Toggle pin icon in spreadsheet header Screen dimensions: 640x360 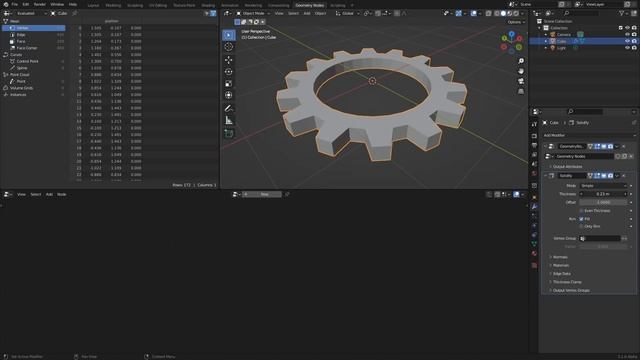pyautogui.click(x=75, y=13)
